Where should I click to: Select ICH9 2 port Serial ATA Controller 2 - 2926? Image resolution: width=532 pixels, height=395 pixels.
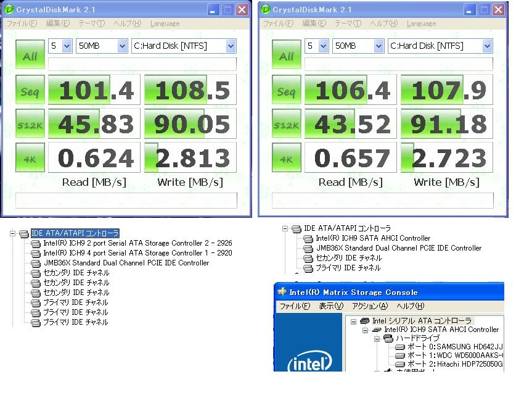(x=137, y=243)
